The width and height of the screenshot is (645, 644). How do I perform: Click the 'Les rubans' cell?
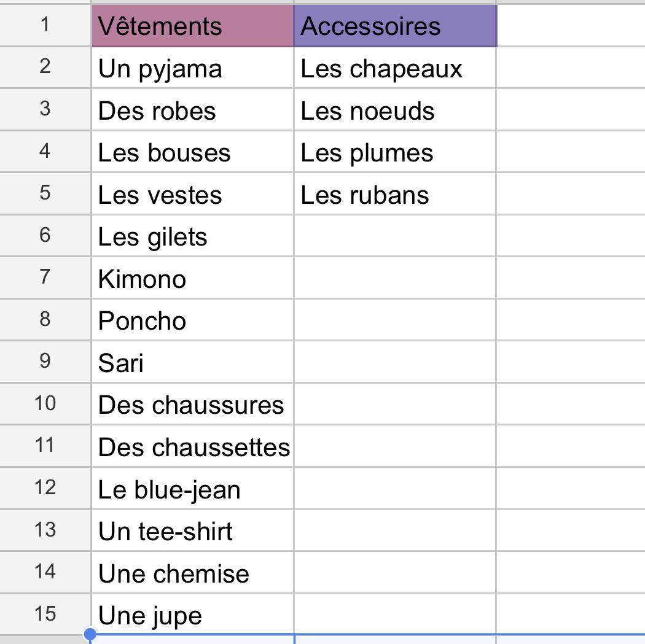pyautogui.click(x=396, y=193)
